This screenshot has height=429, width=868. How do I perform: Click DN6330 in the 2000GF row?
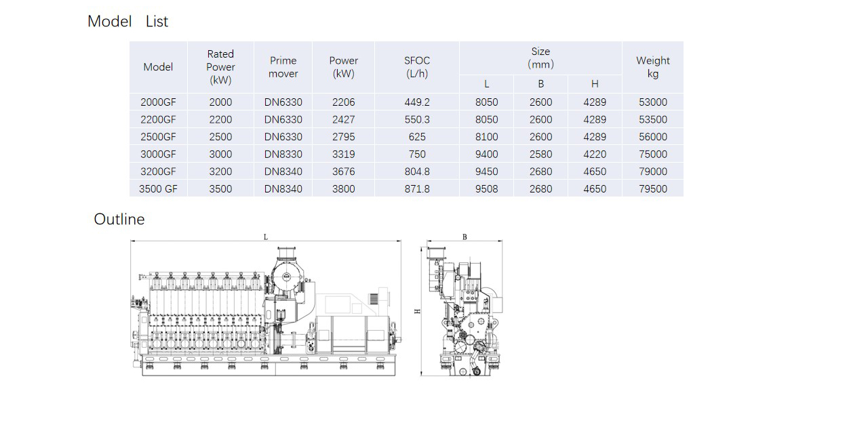point(283,102)
